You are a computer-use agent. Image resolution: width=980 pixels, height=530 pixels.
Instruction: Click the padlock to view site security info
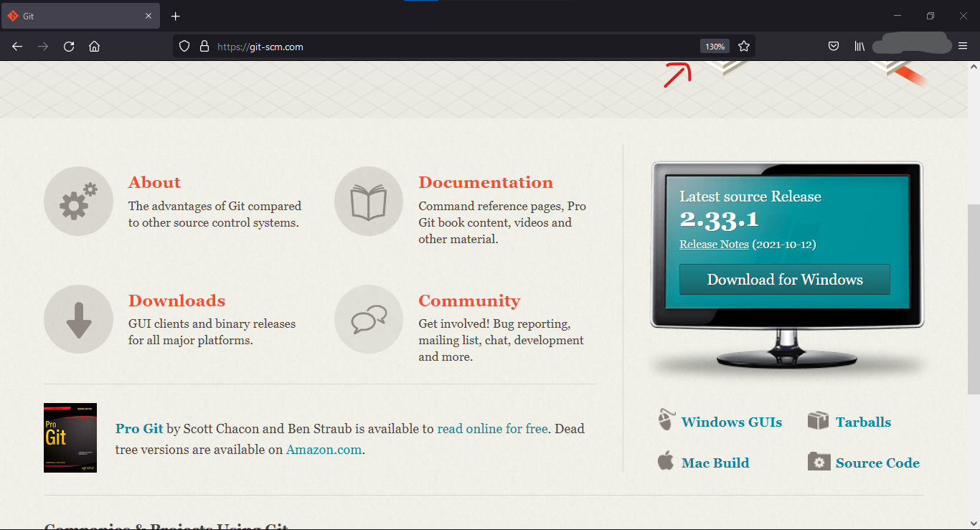point(204,46)
